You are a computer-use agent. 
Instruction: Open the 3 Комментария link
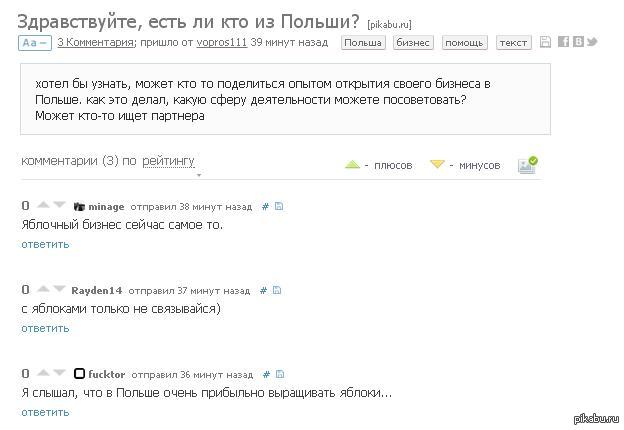(x=95, y=43)
